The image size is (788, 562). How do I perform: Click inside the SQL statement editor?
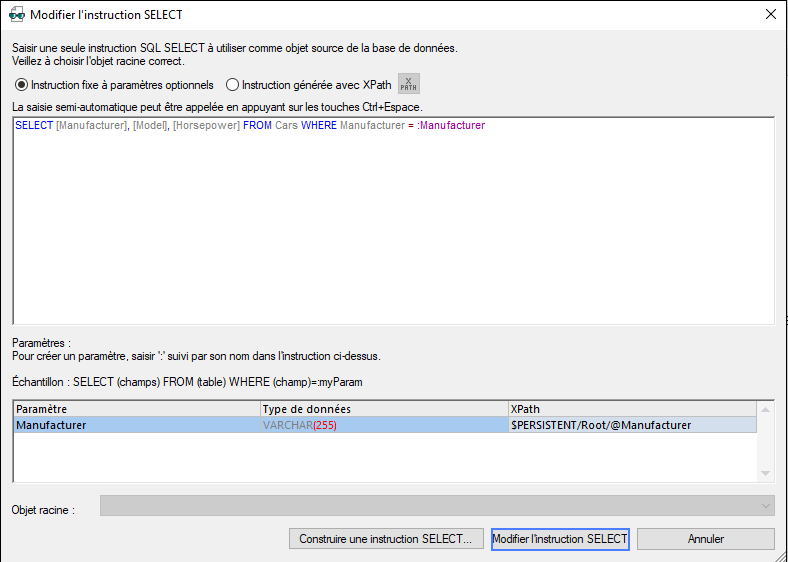(x=393, y=221)
